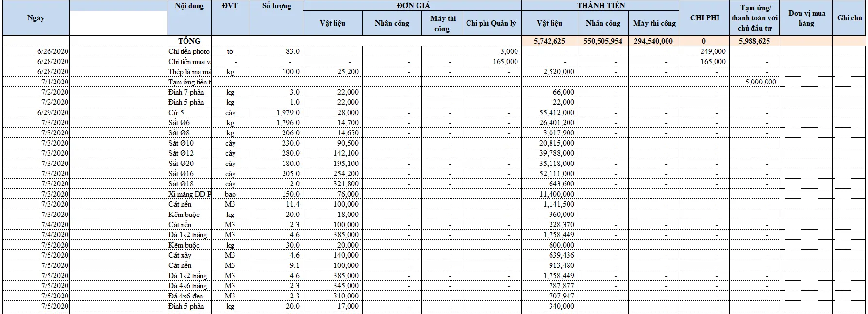
Task: Select the Ghi chú column header
Action: pos(850,17)
